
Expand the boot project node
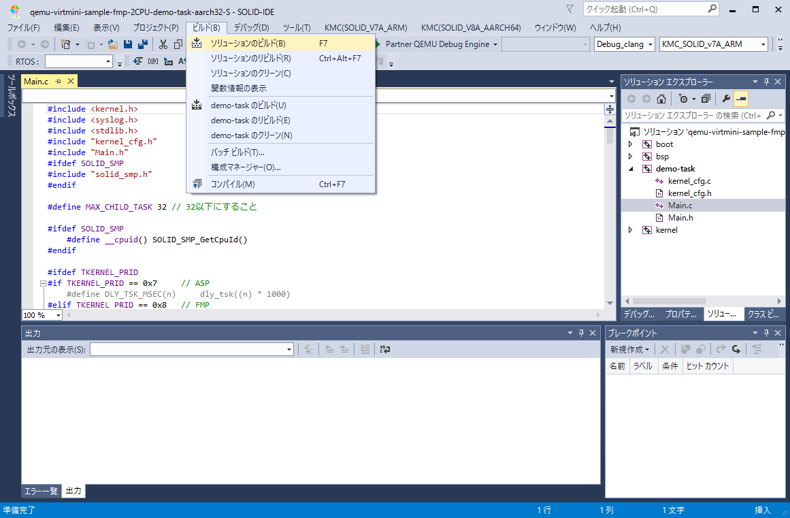click(631, 145)
